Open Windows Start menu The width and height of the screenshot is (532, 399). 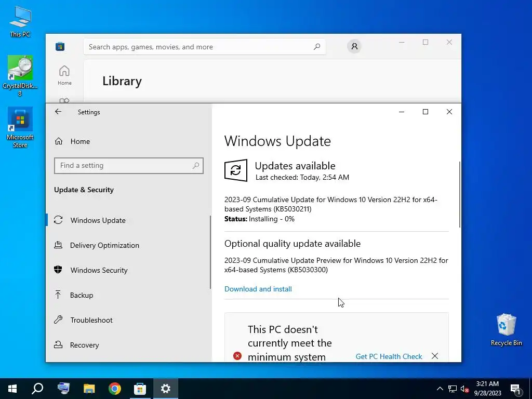click(x=12, y=389)
